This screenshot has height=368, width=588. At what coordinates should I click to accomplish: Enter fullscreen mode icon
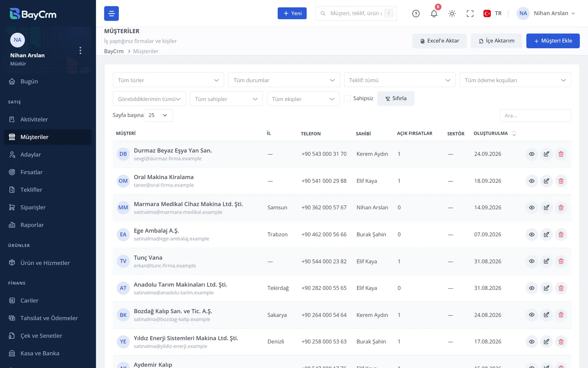pos(470,13)
